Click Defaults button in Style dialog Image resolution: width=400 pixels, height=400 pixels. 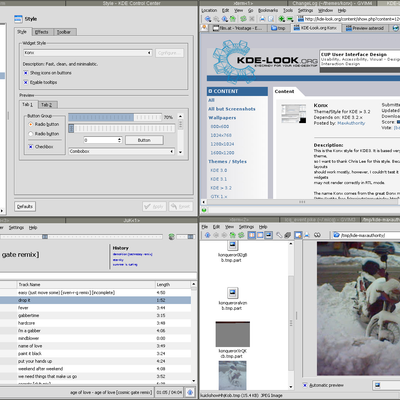tap(25, 207)
